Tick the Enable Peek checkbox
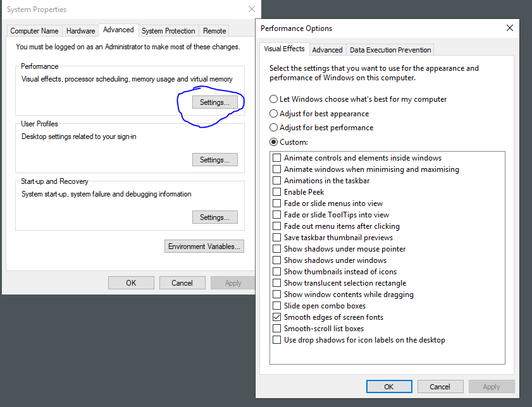 pos(276,192)
